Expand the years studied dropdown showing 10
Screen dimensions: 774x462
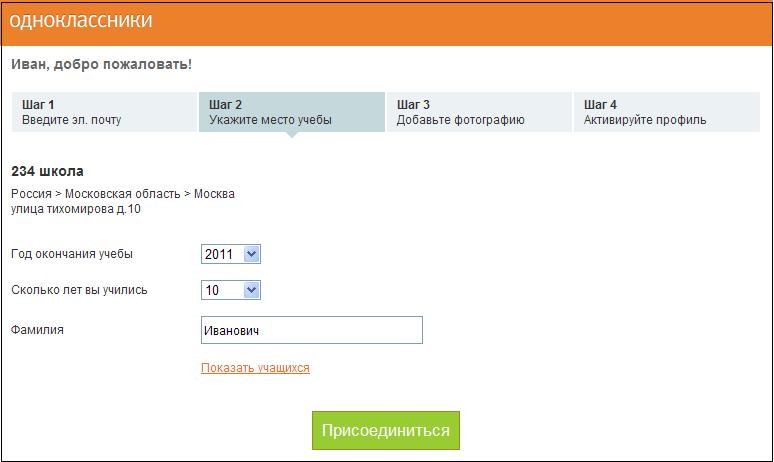pyautogui.click(x=231, y=290)
